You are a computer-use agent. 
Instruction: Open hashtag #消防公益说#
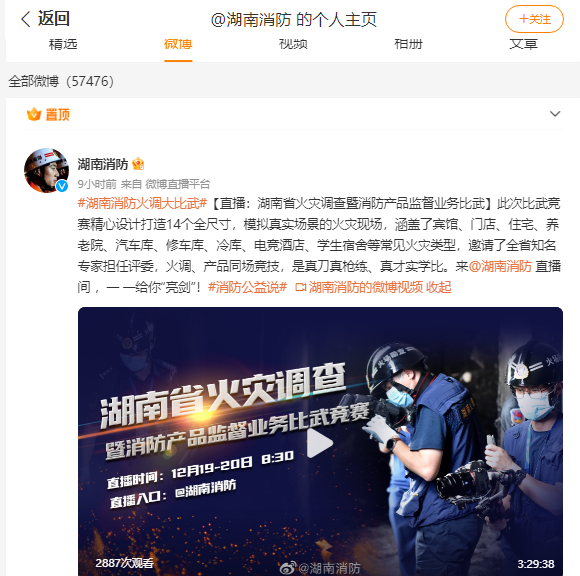247,287
